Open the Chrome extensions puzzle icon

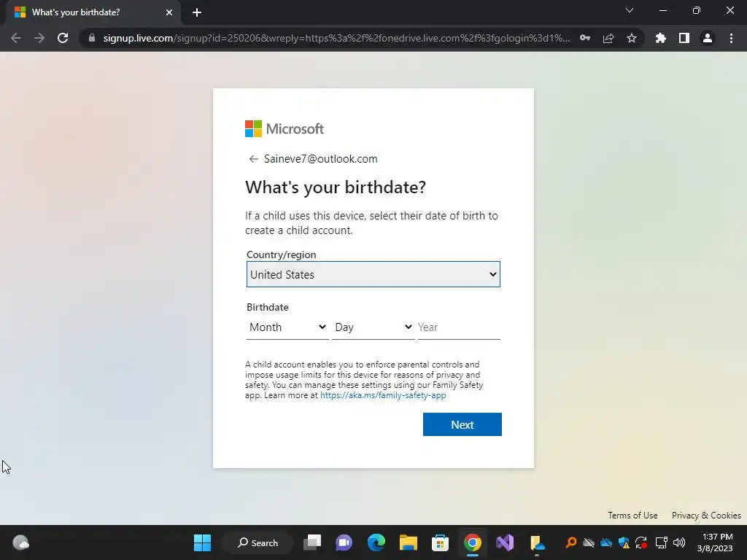coord(661,38)
